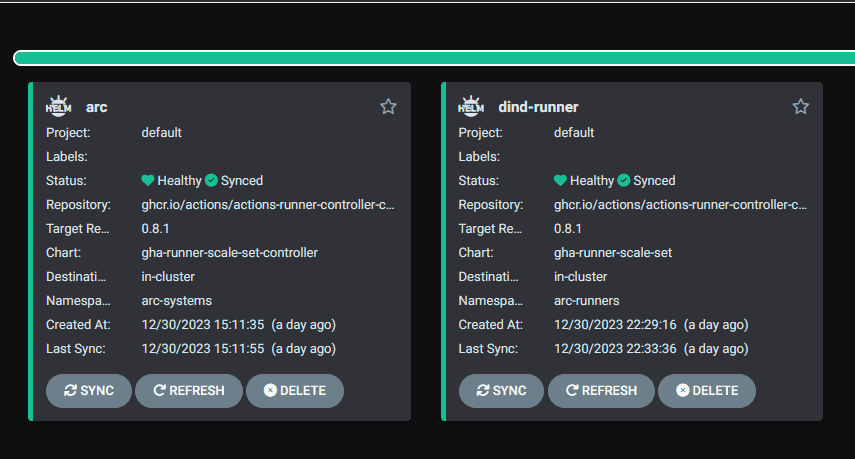This screenshot has height=459, width=855.
Task: Click the 12/30/2023 15:11:55 last sync timestamp
Action: tap(203, 349)
